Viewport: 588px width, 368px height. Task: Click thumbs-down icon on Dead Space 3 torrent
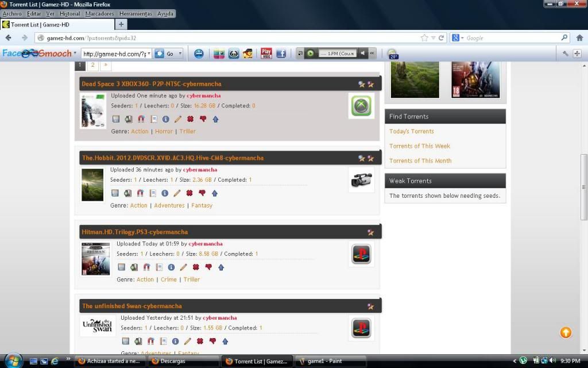(203, 119)
